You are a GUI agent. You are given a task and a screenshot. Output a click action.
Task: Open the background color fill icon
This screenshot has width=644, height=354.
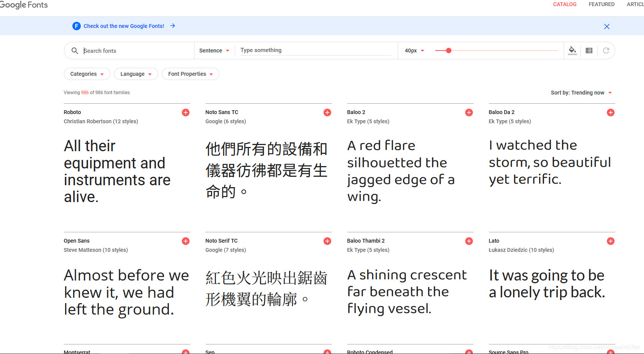click(x=572, y=51)
